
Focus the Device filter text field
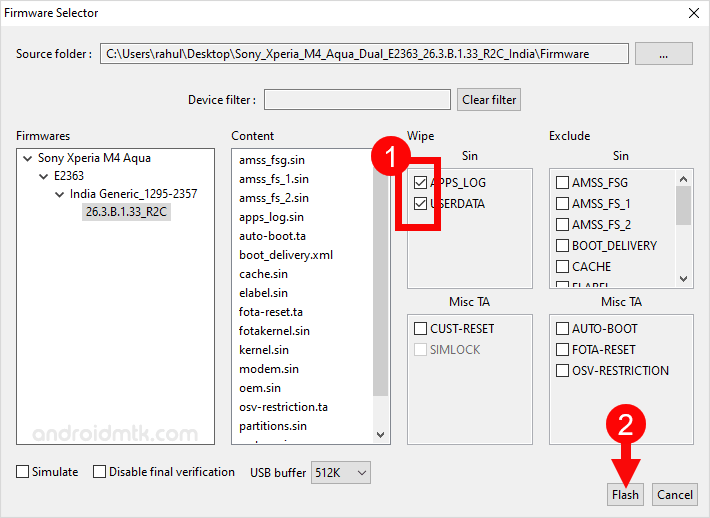click(357, 100)
